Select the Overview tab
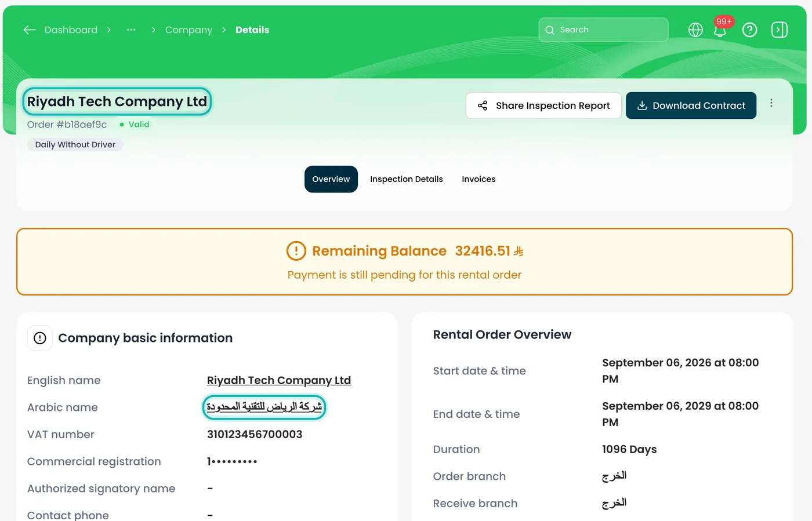 331,179
